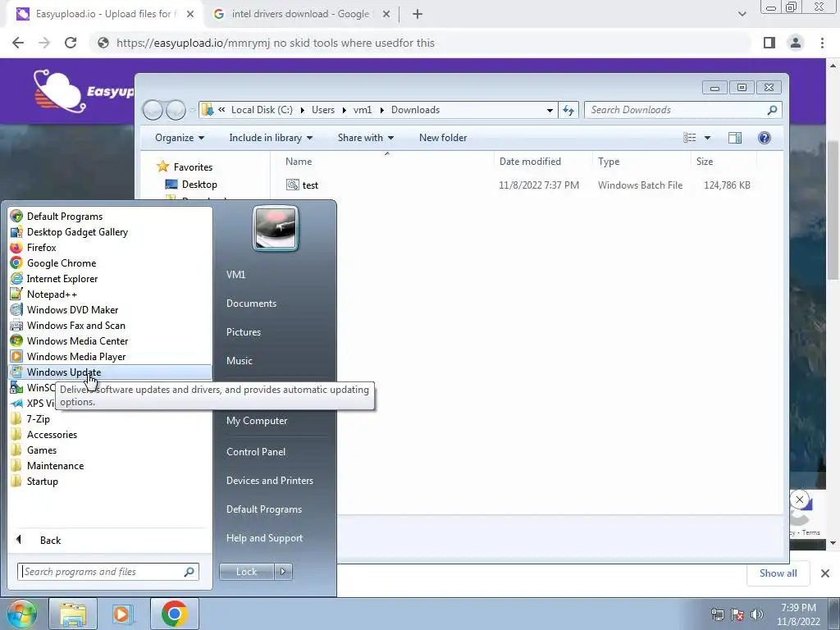Create a New folder in Downloads
The width and height of the screenshot is (840, 630).
tap(443, 138)
